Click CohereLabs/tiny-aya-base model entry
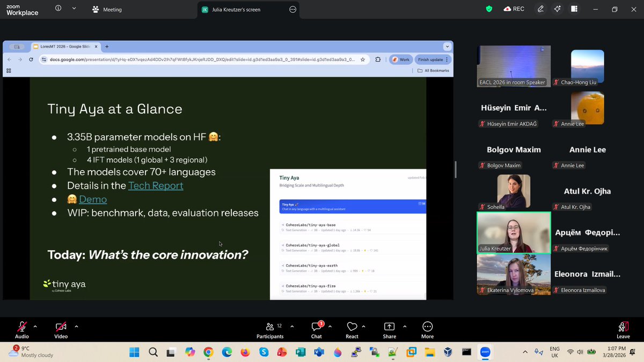The width and height of the screenshot is (644, 362). point(353,227)
